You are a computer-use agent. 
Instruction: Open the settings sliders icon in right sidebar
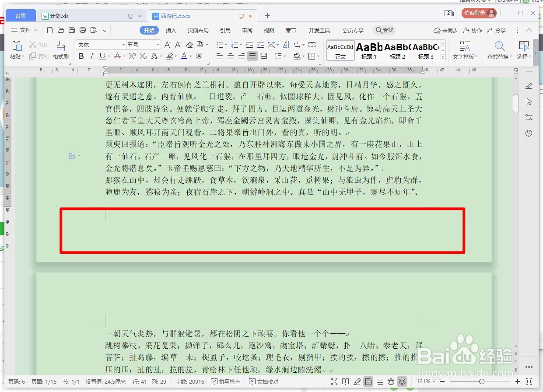(x=529, y=117)
